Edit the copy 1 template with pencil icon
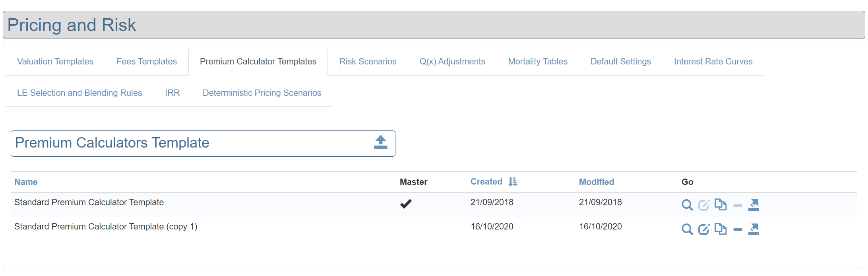 tap(703, 229)
